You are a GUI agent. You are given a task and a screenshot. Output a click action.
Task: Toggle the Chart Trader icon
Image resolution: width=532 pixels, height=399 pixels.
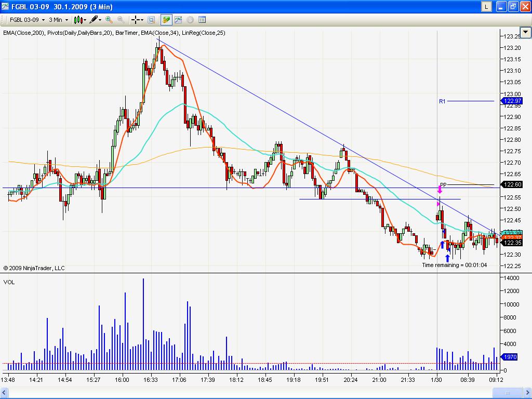(x=166, y=20)
